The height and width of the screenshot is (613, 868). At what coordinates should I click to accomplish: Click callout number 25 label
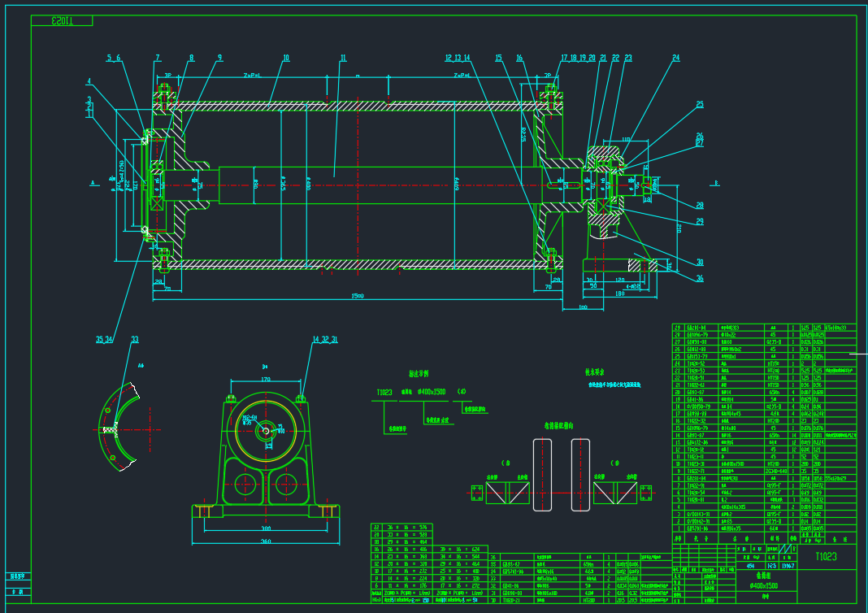[x=700, y=105]
